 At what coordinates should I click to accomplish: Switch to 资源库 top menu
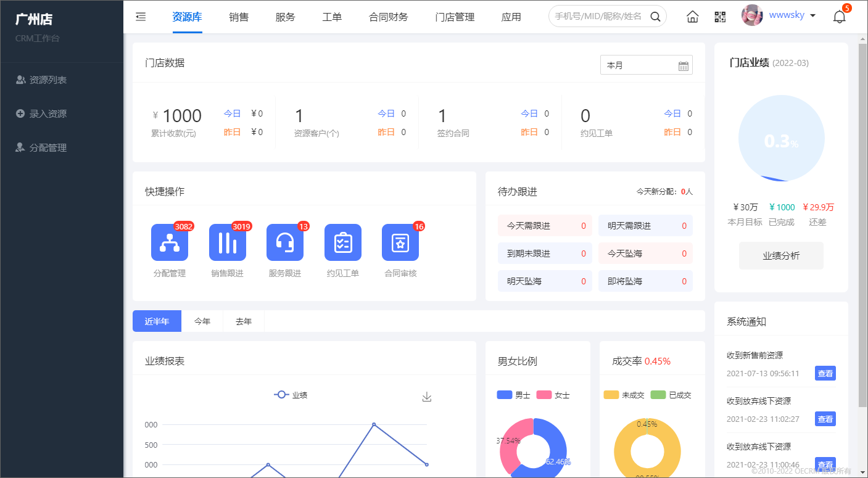click(x=187, y=17)
